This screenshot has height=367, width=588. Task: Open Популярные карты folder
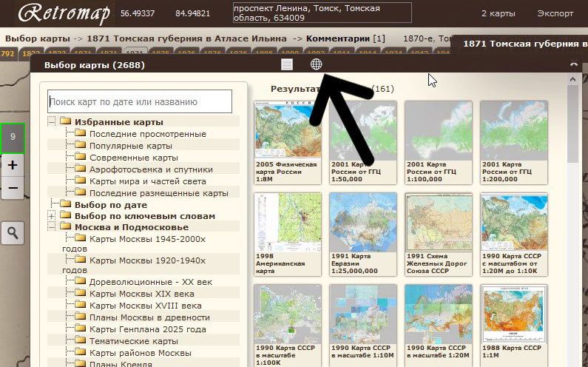(130, 146)
